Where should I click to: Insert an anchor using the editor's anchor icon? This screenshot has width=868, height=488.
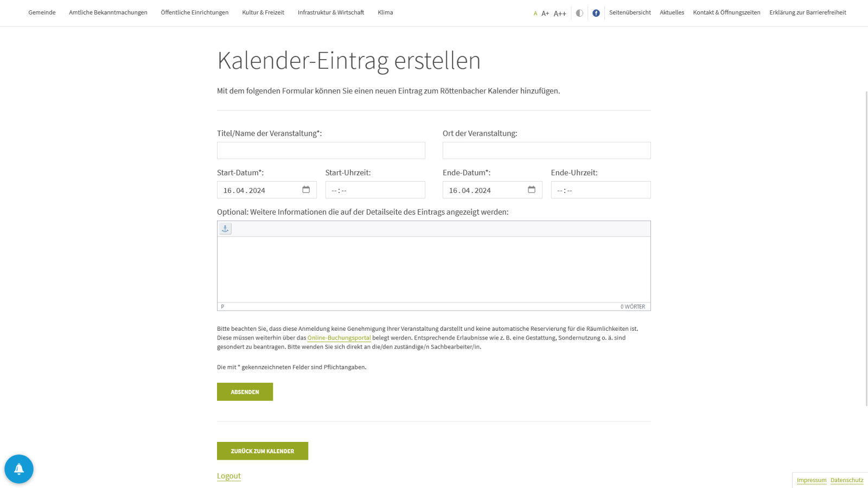[x=225, y=228]
